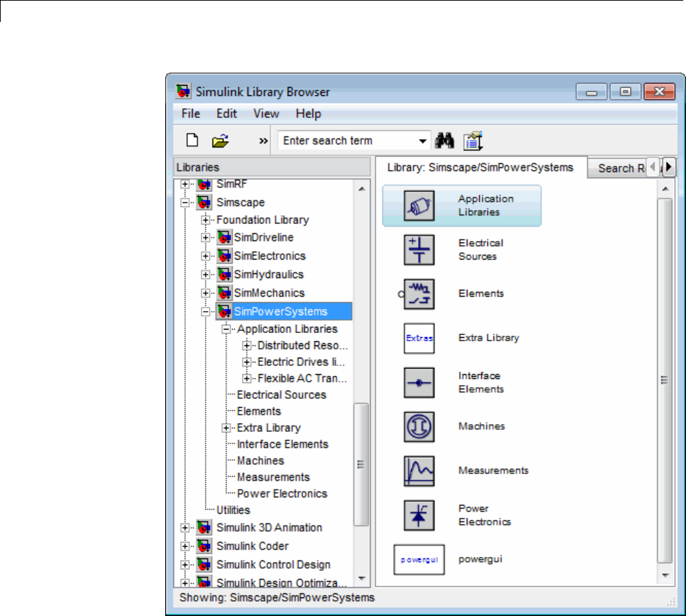The width and height of the screenshot is (686, 616).
Task: Open the Measurements block icon
Action: [419, 471]
